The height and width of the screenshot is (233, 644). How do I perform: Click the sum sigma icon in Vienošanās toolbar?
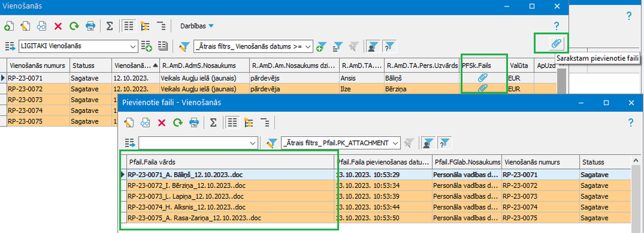coord(110,26)
